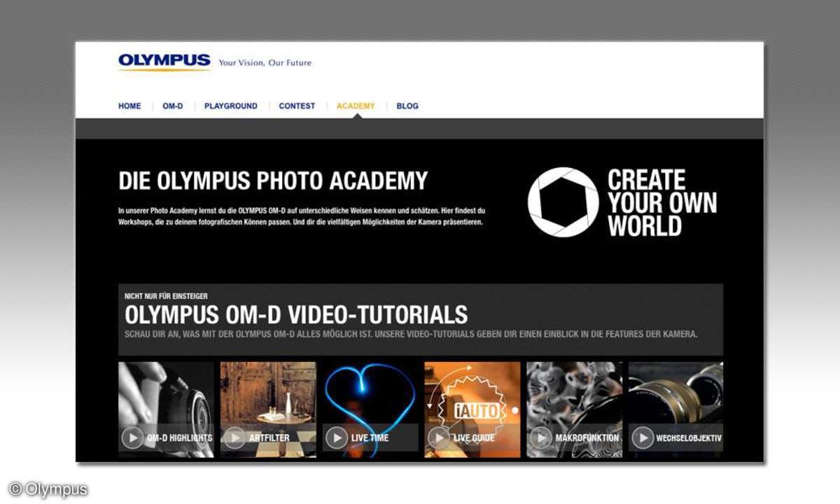Hit the Wechselobjektiv play button
Screen dimensions: 840x504
click(643, 437)
